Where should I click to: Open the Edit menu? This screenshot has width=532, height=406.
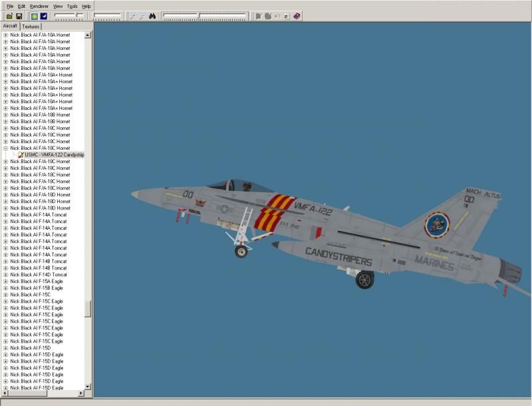coord(21,6)
